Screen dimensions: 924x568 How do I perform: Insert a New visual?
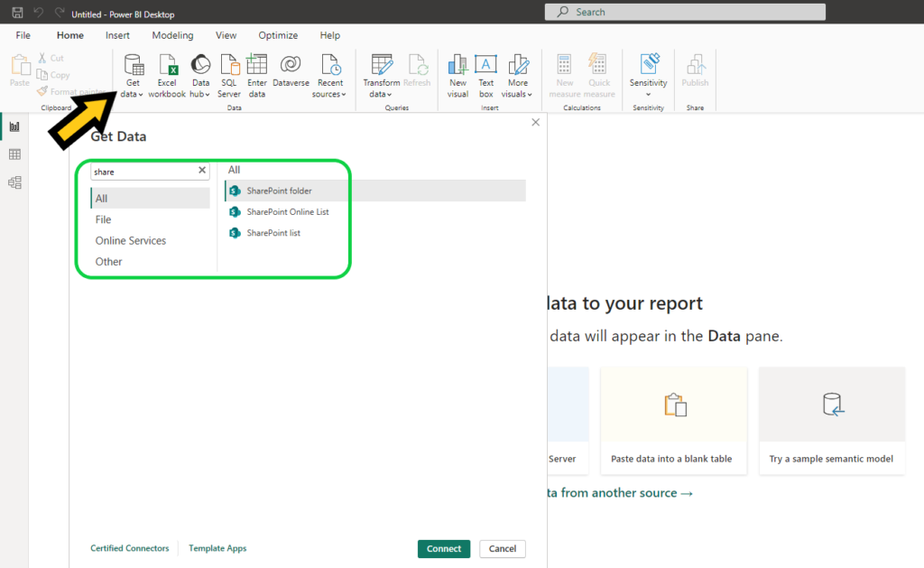click(457, 76)
